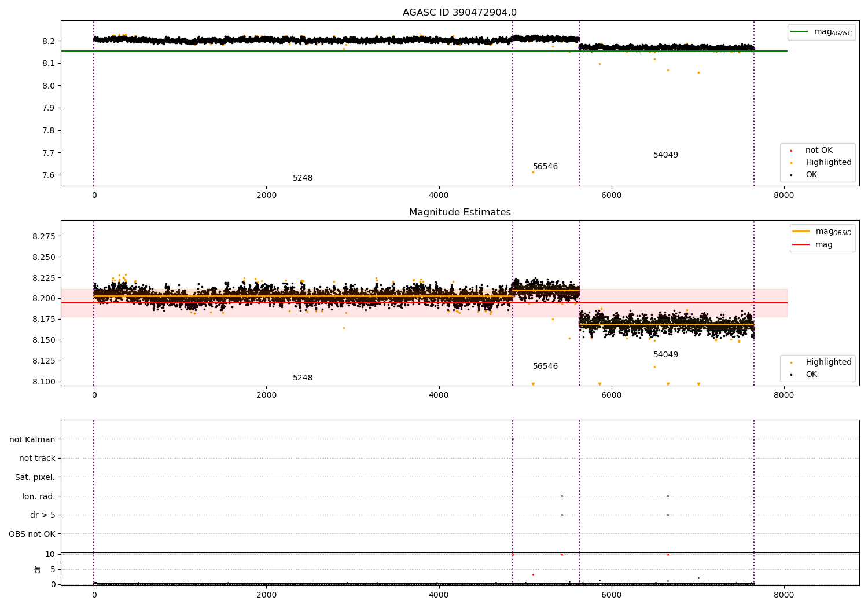868x608 pixels.
Task: Click obsid label '54049' in the AGASC ID plot
Action: [x=665, y=155]
